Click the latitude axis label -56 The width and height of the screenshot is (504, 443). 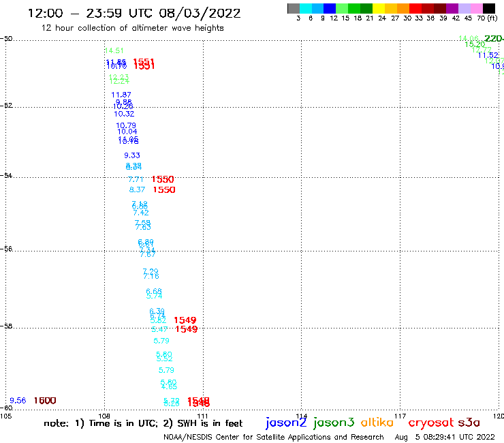[7, 249]
